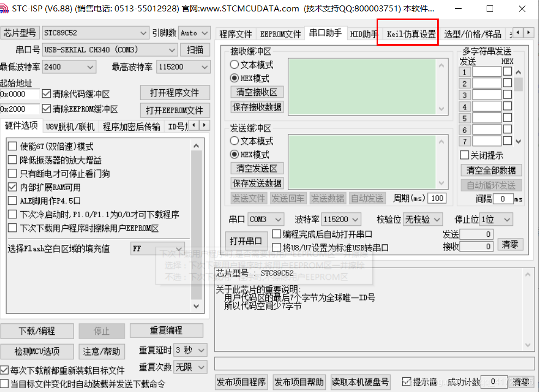
Task: Open minimum baud rate 2400 dropdown
Action: (x=69, y=66)
